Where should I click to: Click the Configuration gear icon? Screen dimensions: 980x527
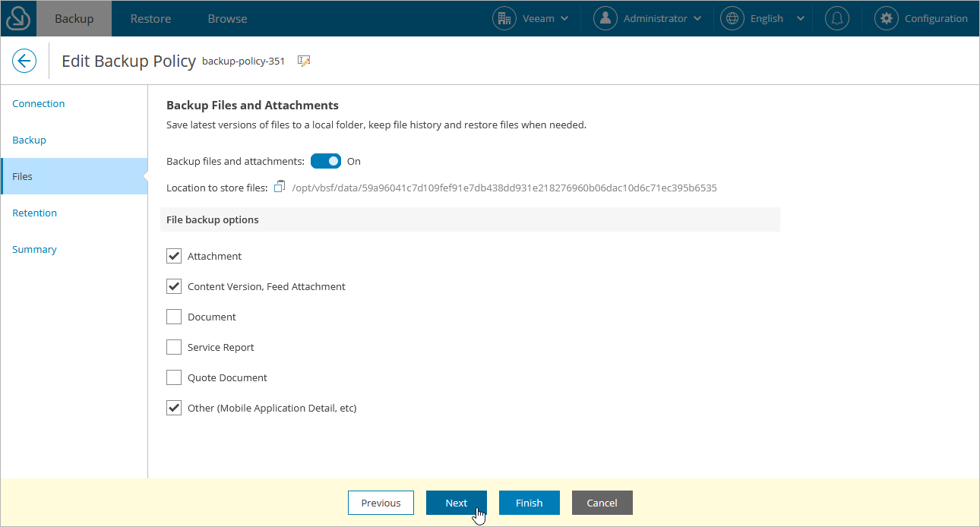click(x=886, y=18)
